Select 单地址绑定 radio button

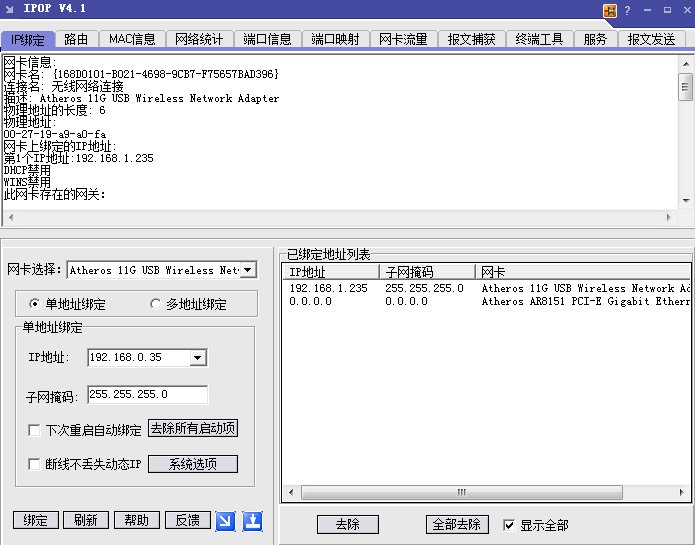tap(34, 304)
